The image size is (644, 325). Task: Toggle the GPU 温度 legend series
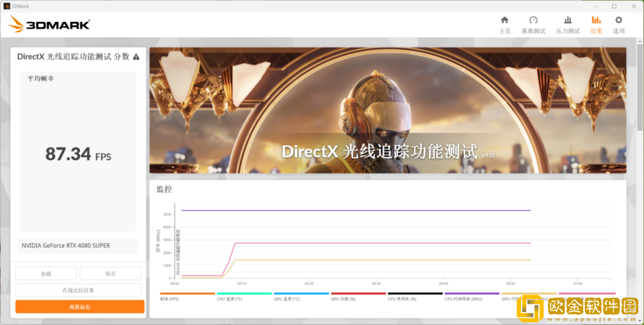(301, 296)
